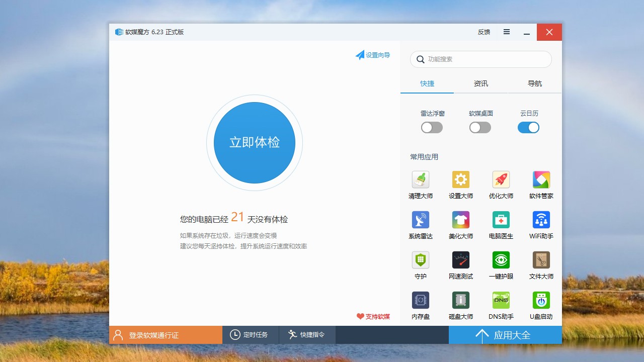Click the 反馈 feedback link
Image resolution: width=644 pixels, height=362 pixels.
coord(484,32)
